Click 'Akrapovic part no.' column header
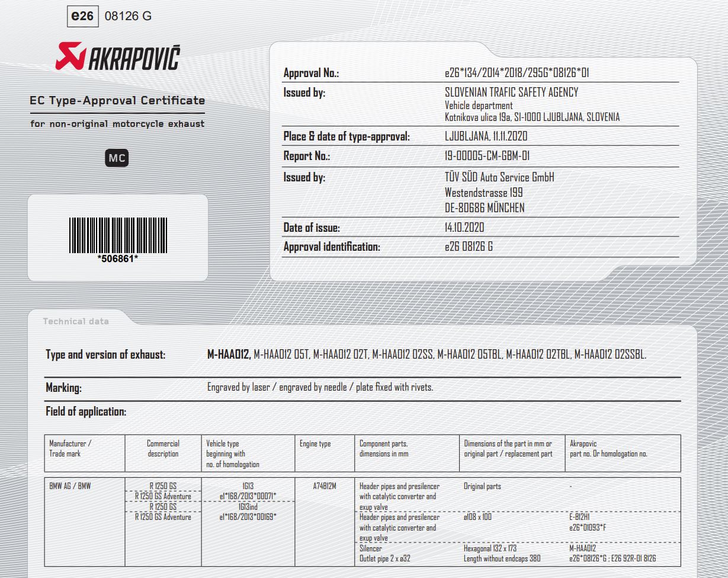 click(608, 449)
